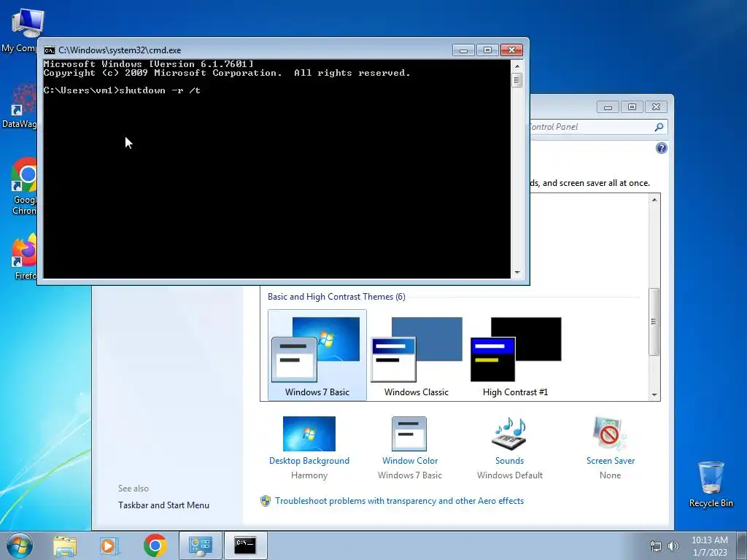Open the Window Color icon
This screenshot has width=747, height=560.
click(409, 434)
